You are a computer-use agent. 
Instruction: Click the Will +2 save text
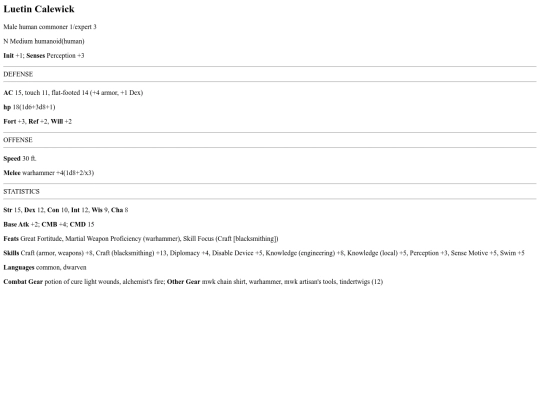61,122
